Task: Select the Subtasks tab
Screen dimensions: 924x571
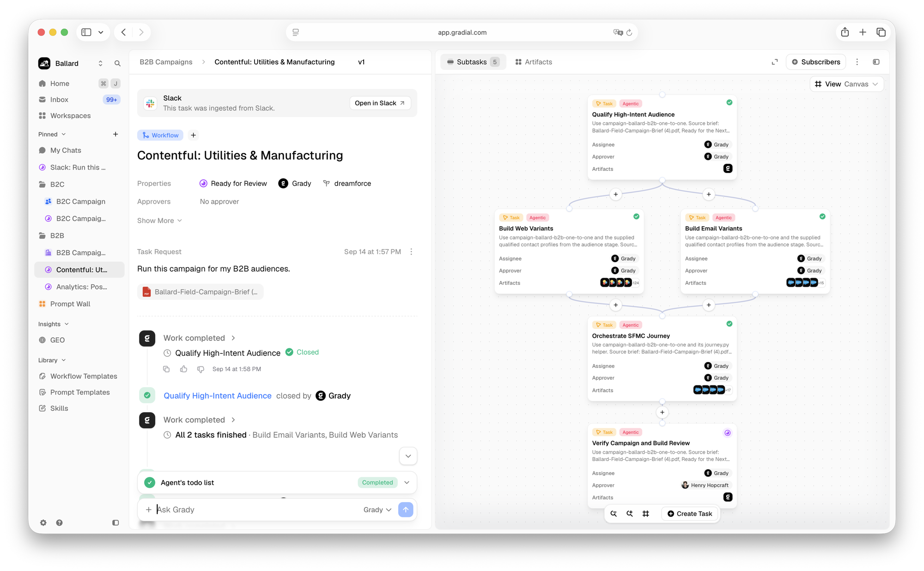Action: (473, 62)
